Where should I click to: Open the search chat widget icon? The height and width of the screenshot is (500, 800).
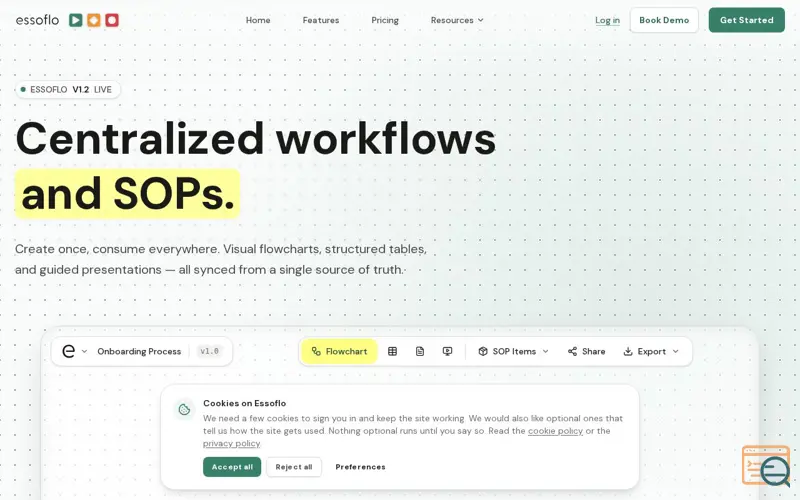tap(766, 466)
